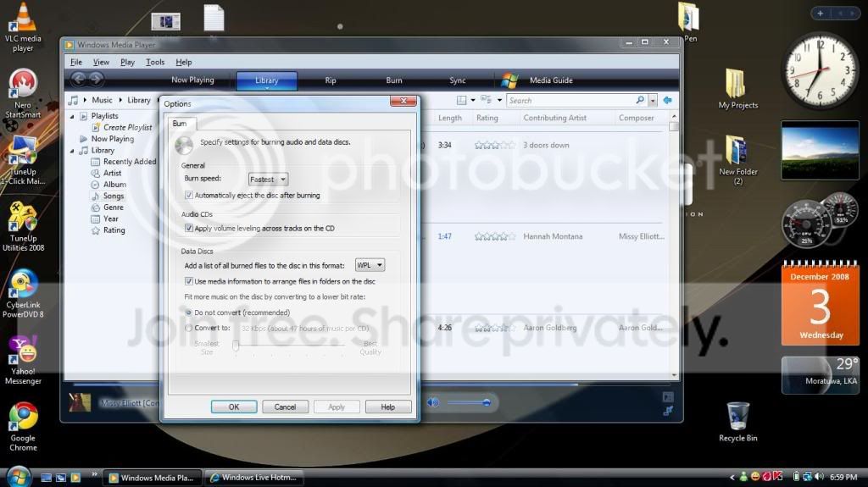Switch to the Rip tab
The width and height of the screenshot is (868, 487).
pyautogui.click(x=331, y=80)
